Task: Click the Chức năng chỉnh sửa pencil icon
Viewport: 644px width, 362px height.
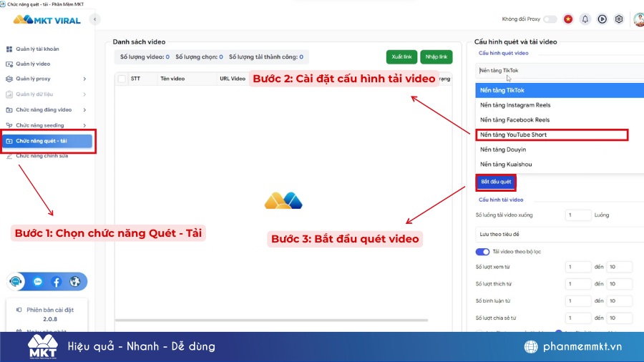Action: pyautogui.click(x=9, y=156)
